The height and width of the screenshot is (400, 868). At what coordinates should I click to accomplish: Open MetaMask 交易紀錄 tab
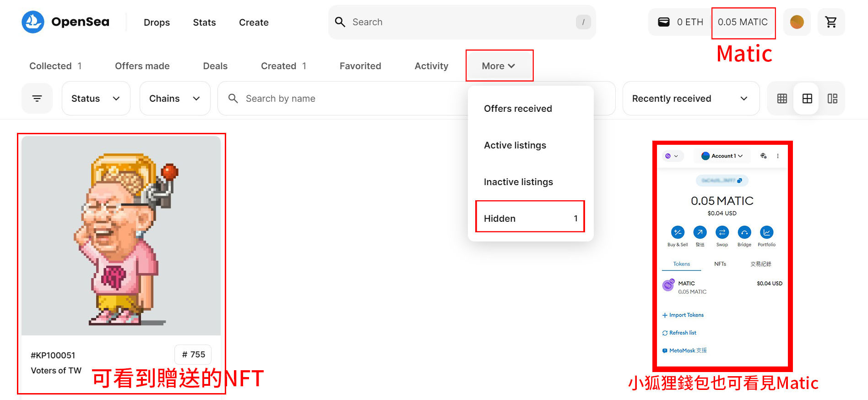pos(761,264)
